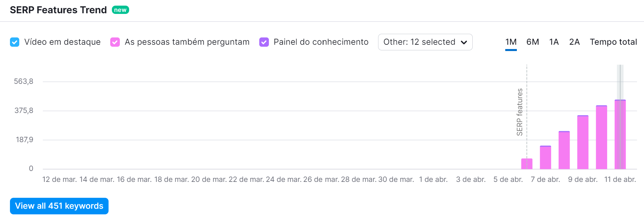Click the View all 451 keywords button
This screenshot has height=218, width=644.
point(59,206)
